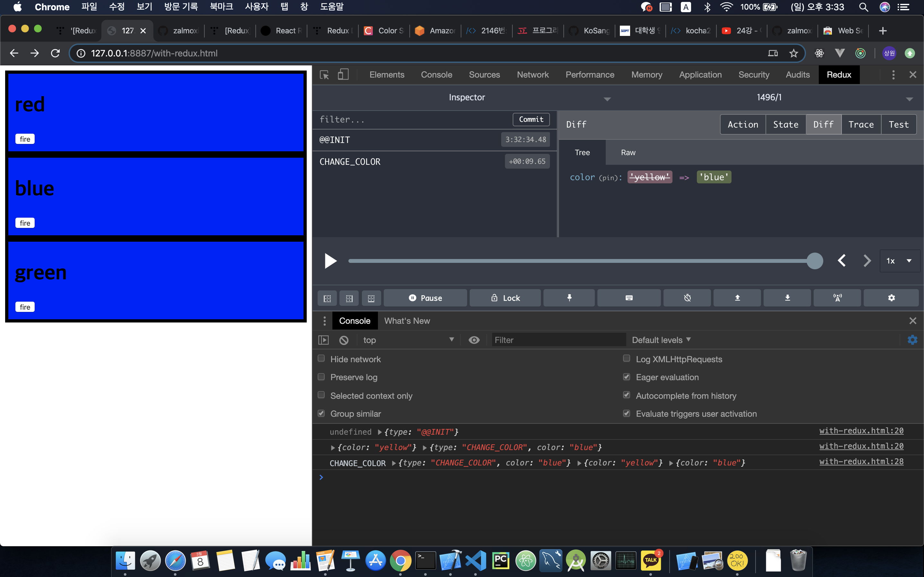Expand the top JavaScript context selector

point(408,340)
